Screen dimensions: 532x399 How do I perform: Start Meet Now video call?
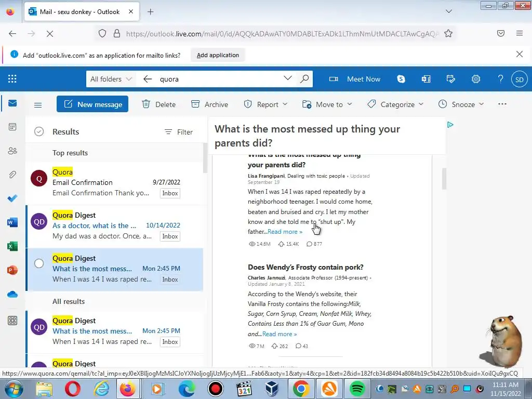pyautogui.click(x=354, y=79)
